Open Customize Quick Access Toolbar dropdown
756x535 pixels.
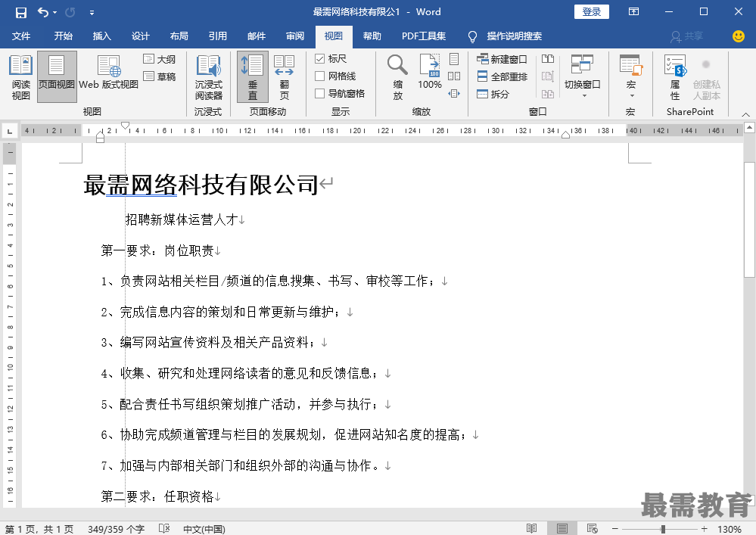[92, 13]
